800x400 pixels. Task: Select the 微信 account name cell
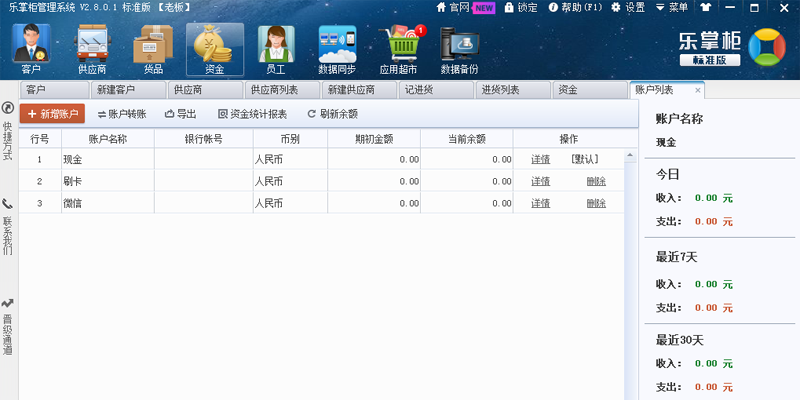click(108, 204)
